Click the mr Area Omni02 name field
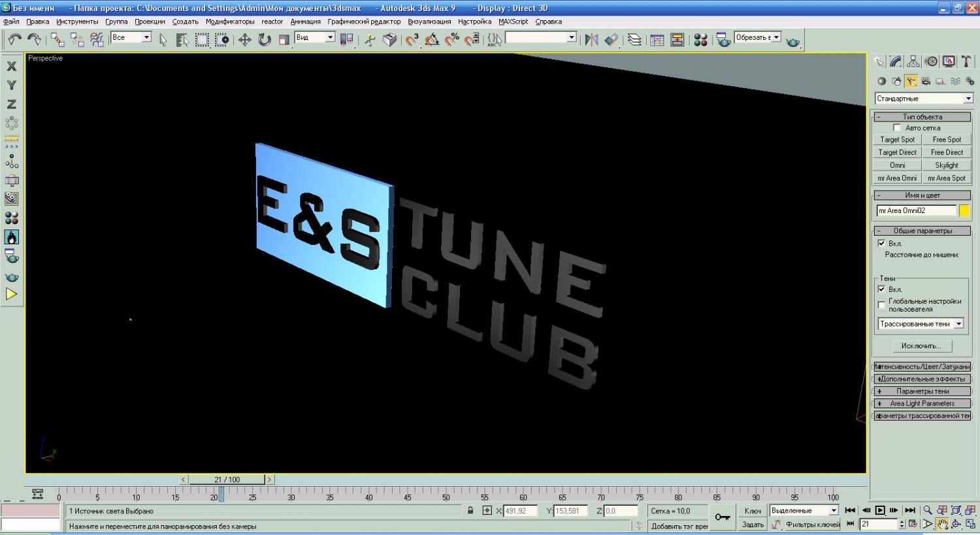Image resolution: width=980 pixels, height=535 pixels. [917, 210]
